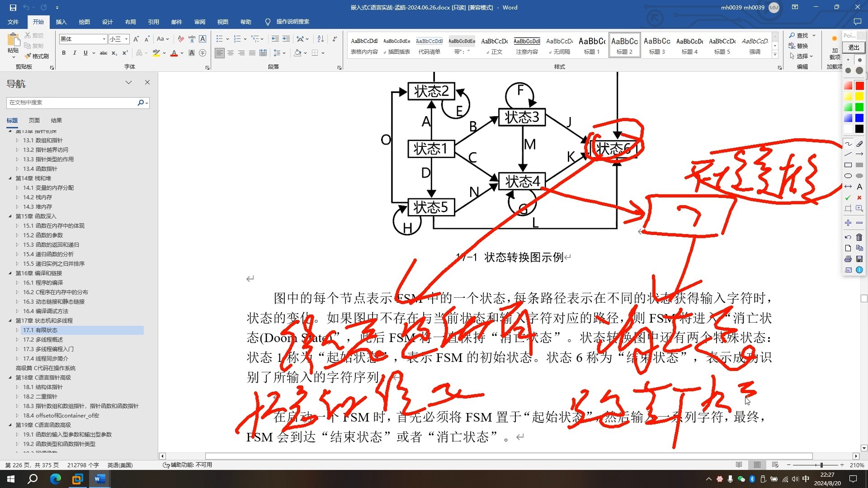Image resolution: width=868 pixels, height=488 pixels.
Task: Clear all formatting with the eraser icon
Action: tap(181, 39)
